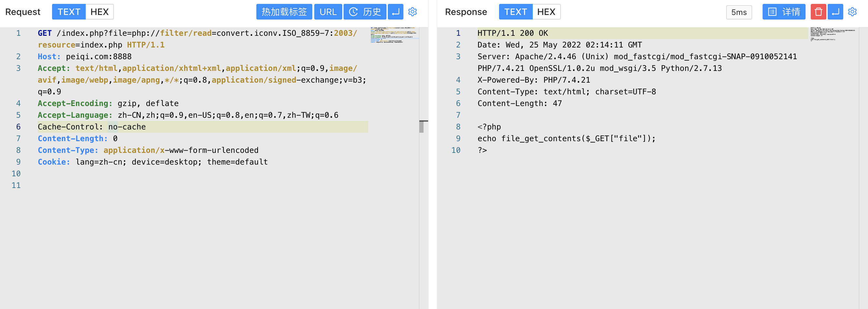Click HTTP/1.1 200 OK status line
868x309 pixels.
512,33
